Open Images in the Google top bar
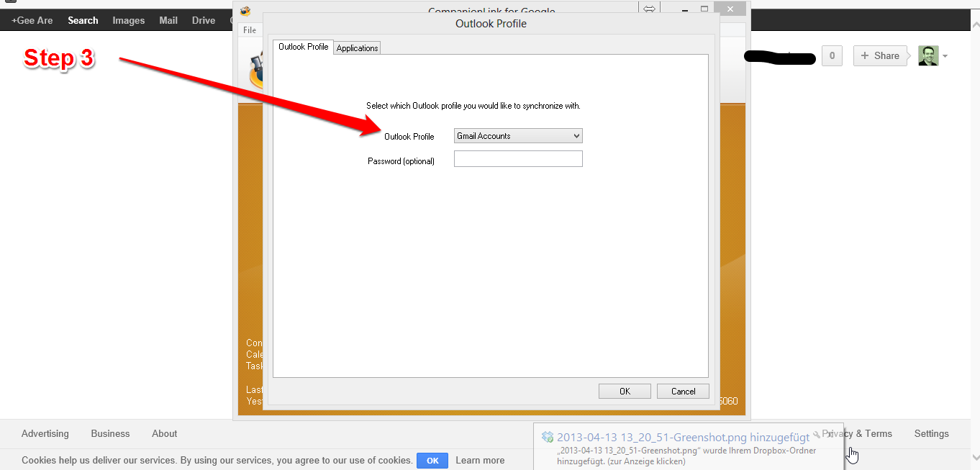980x470 pixels. click(x=129, y=20)
